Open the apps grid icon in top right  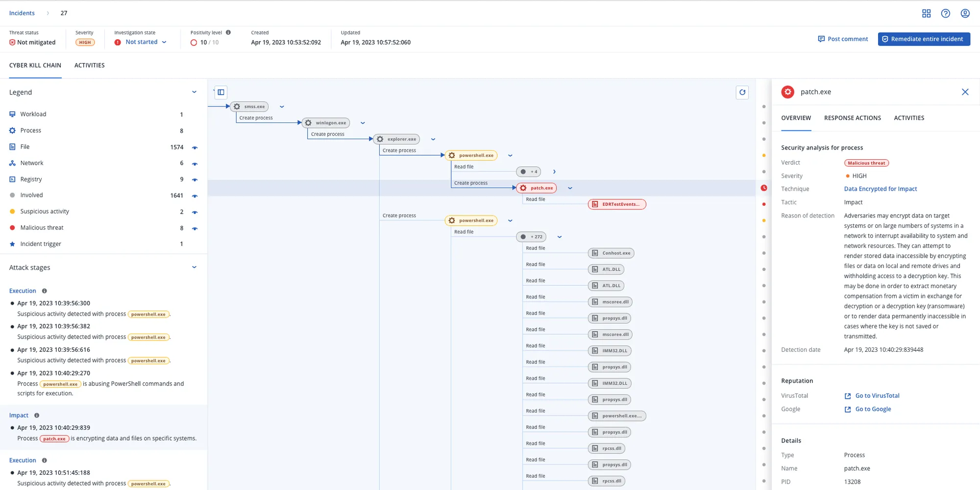[927, 13]
